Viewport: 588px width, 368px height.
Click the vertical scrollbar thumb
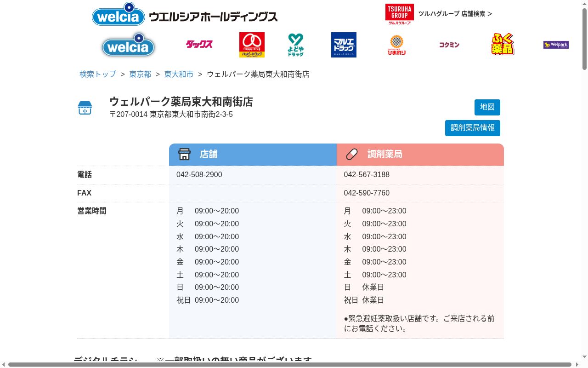point(584,39)
